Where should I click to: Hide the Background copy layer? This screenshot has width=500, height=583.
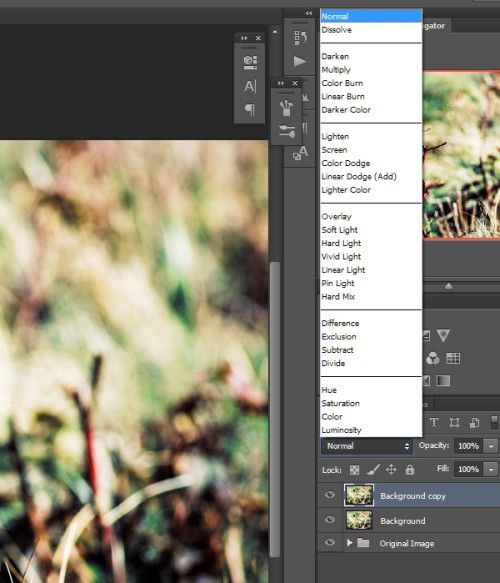click(330, 495)
